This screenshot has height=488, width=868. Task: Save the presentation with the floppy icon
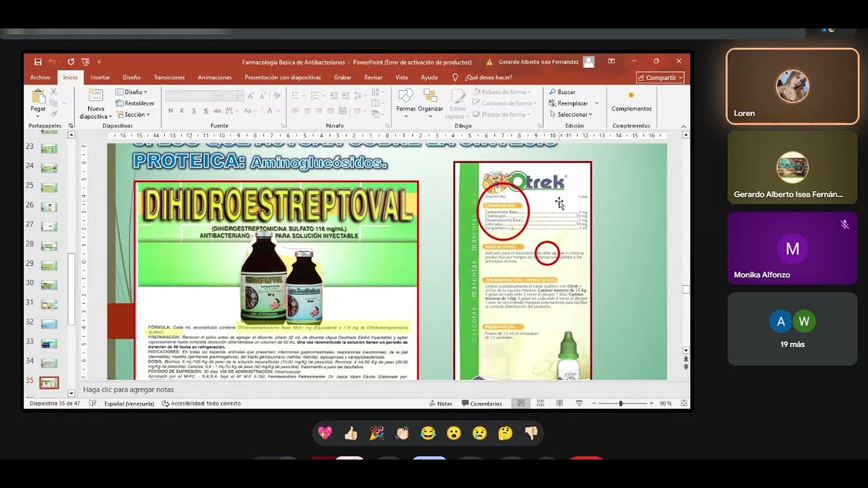tap(38, 62)
